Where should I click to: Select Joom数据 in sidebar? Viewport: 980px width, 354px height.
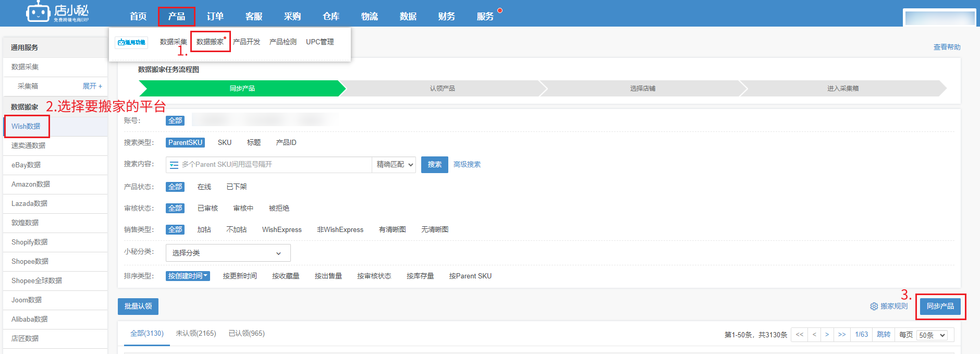[x=55, y=300]
